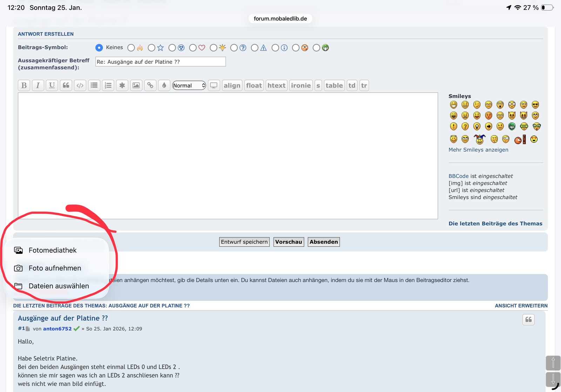561x392 pixels.
Task: Open the 'Normal' font size dropdown
Action: (x=189, y=85)
